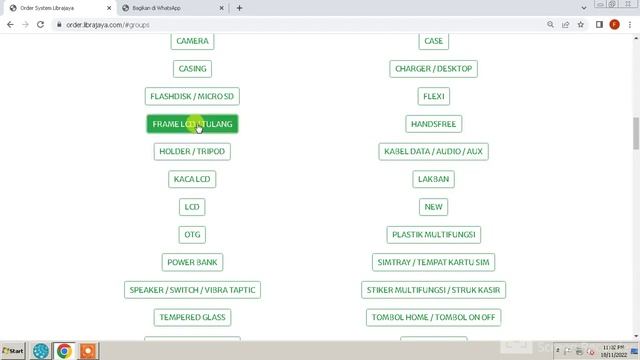640x360 pixels.
Task: Click the page vertical scrollbar thumb
Action: pos(636,133)
